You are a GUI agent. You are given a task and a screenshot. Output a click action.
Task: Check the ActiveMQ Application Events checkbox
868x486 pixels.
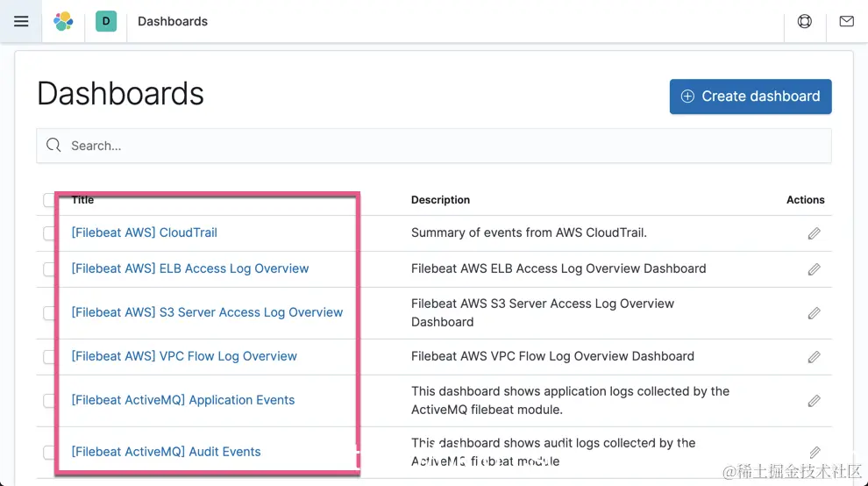point(49,401)
